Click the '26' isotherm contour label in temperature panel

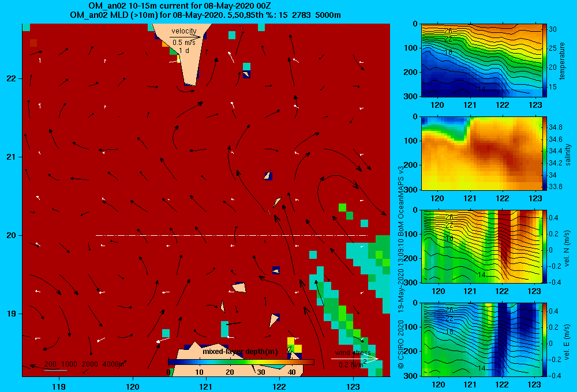pyautogui.click(x=448, y=31)
